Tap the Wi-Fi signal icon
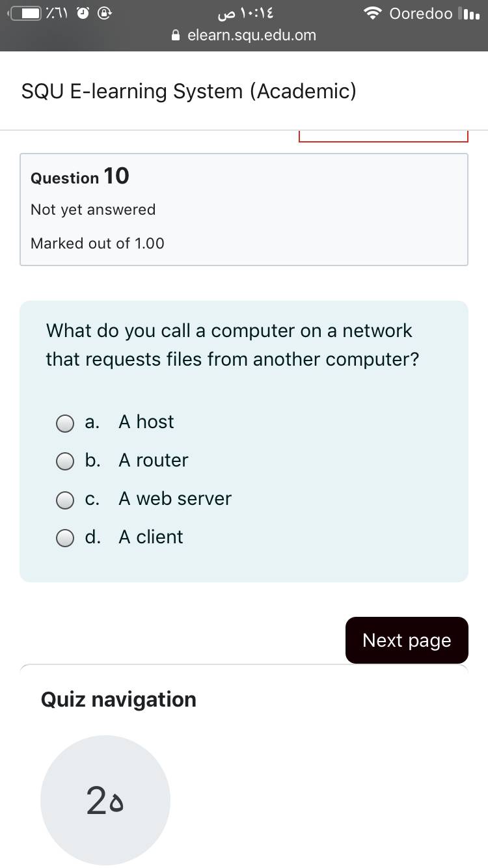 click(373, 14)
